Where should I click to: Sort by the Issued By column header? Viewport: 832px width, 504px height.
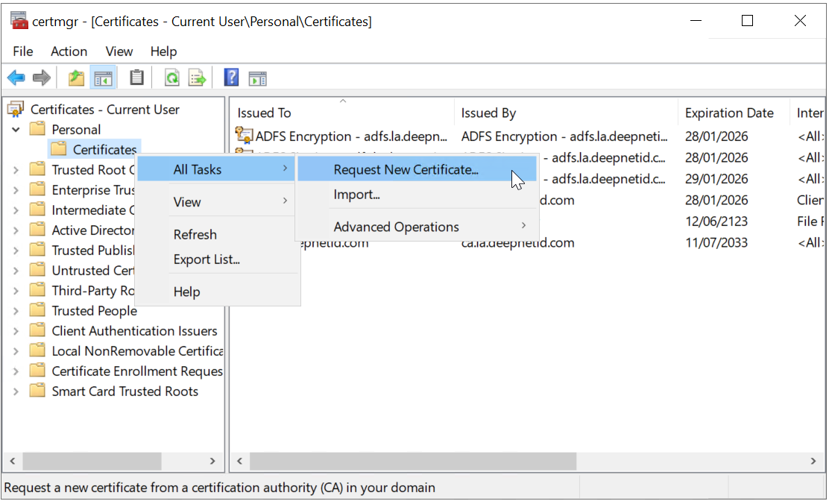(x=488, y=113)
